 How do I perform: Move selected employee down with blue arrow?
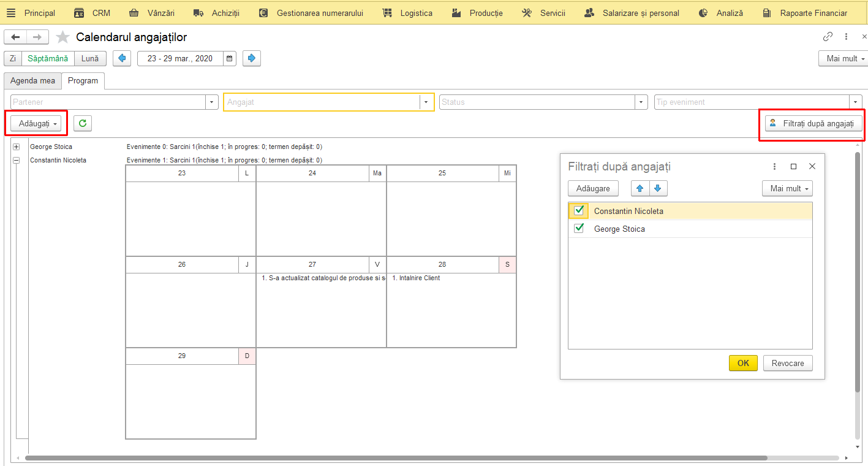[658, 188]
